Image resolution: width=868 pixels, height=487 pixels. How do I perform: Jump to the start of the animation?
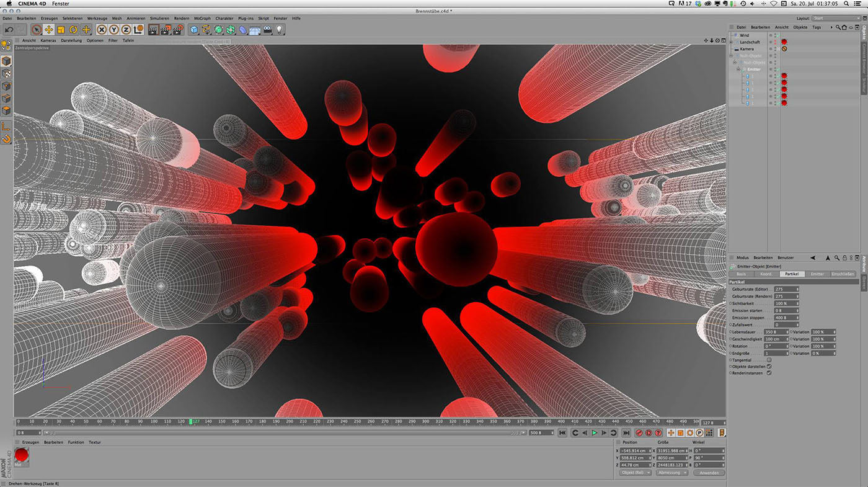(x=562, y=432)
